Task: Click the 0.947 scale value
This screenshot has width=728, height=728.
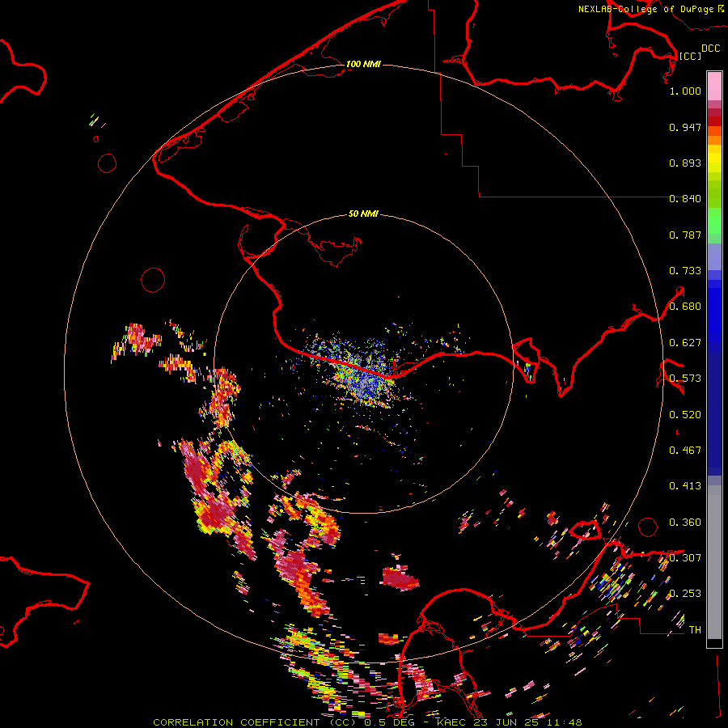Action: point(685,127)
